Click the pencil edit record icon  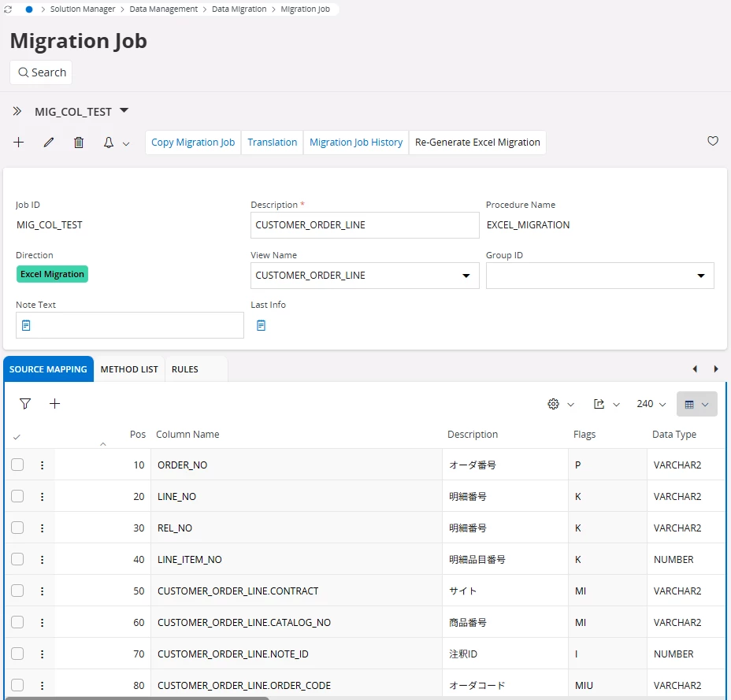point(49,143)
